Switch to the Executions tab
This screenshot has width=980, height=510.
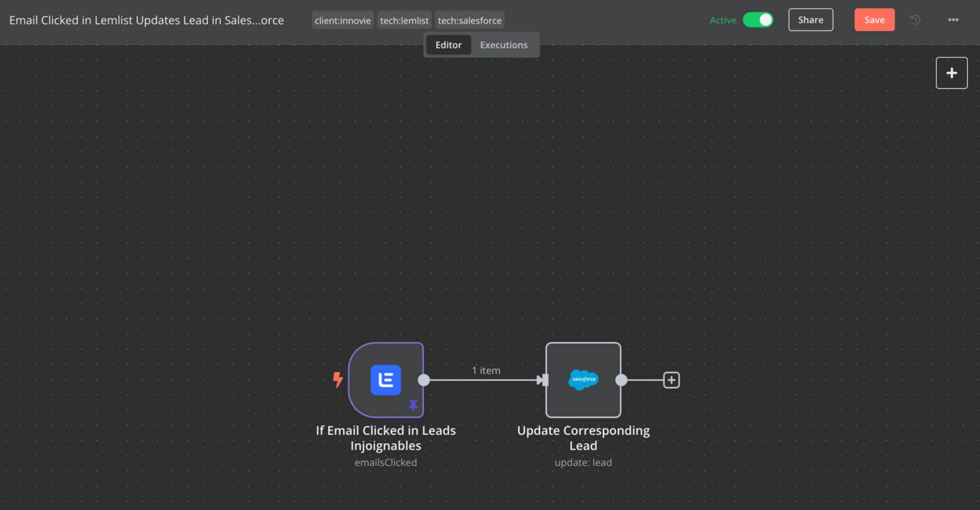click(504, 45)
